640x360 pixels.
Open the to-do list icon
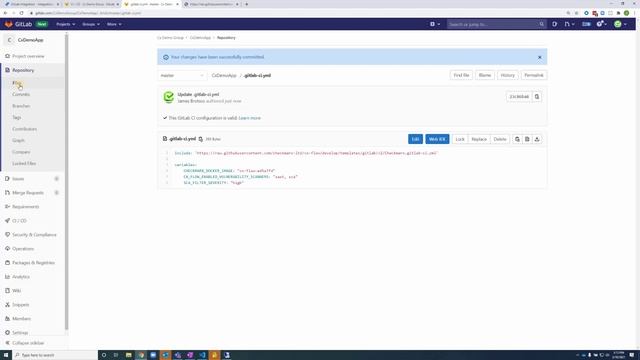pos(586,24)
